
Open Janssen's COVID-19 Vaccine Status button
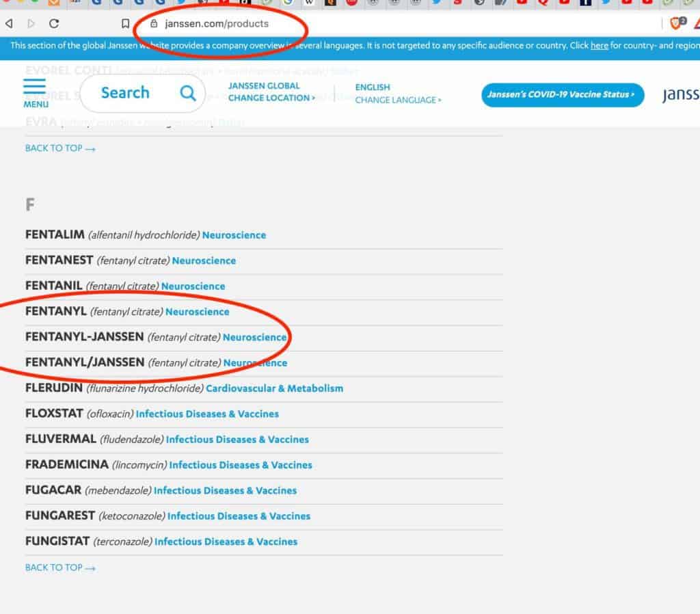coord(562,94)
